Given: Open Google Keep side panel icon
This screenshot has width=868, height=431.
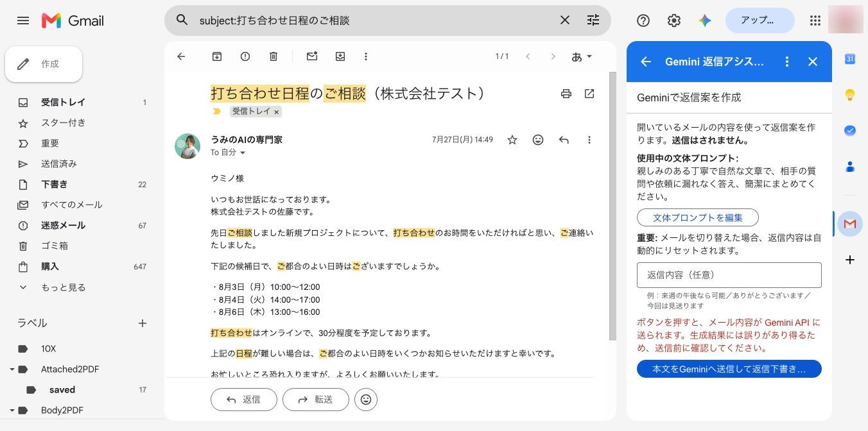Looking at the screenshot, I should coord(850,95).
